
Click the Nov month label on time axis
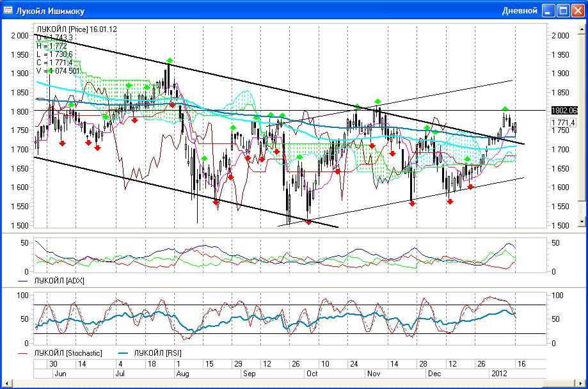click(374, 374)
